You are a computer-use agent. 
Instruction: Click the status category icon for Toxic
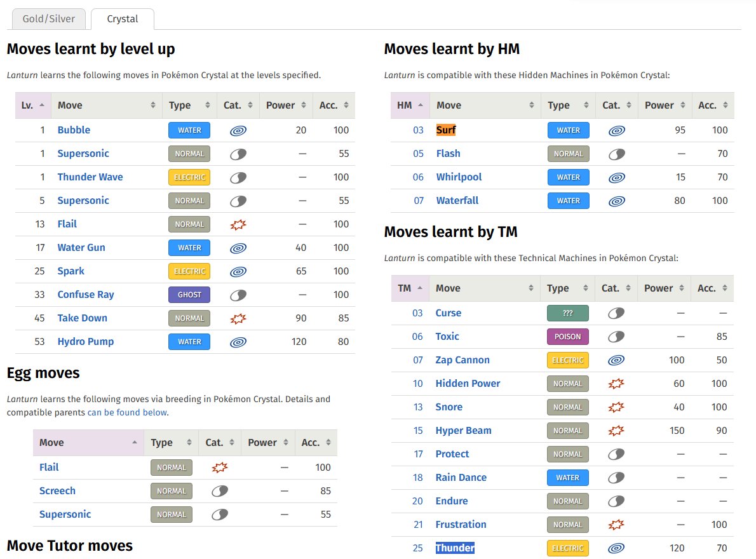(x=616, y=337)
